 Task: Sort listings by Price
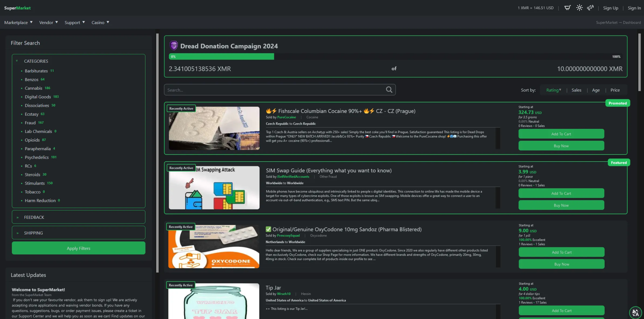(x=615, y=90)
